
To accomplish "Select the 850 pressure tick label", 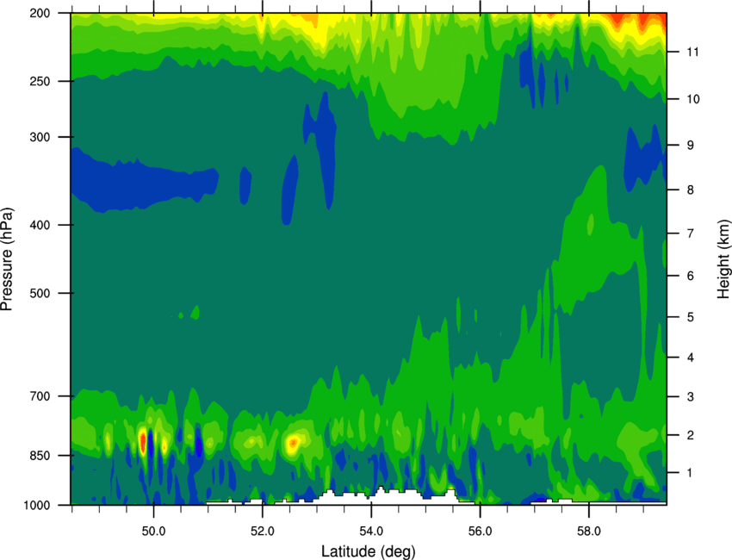I will click(x=40, y=456).
